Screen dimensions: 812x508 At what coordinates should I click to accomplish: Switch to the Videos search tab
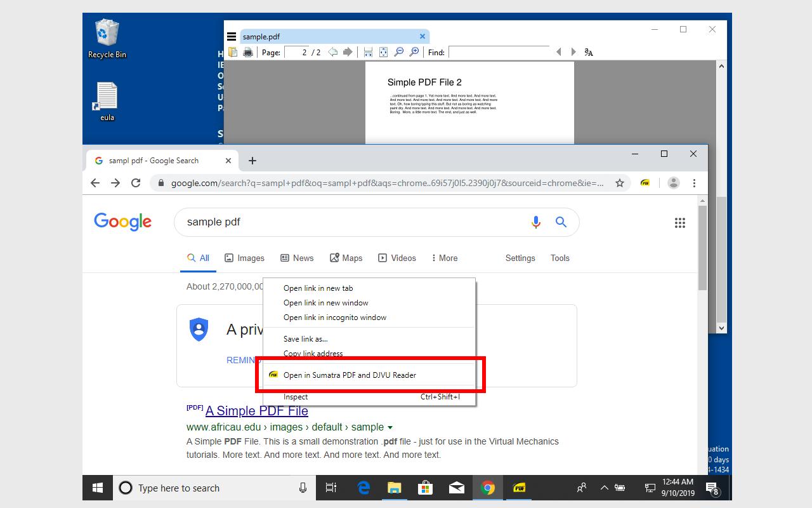pyautogui.click(x=397, y=258)
